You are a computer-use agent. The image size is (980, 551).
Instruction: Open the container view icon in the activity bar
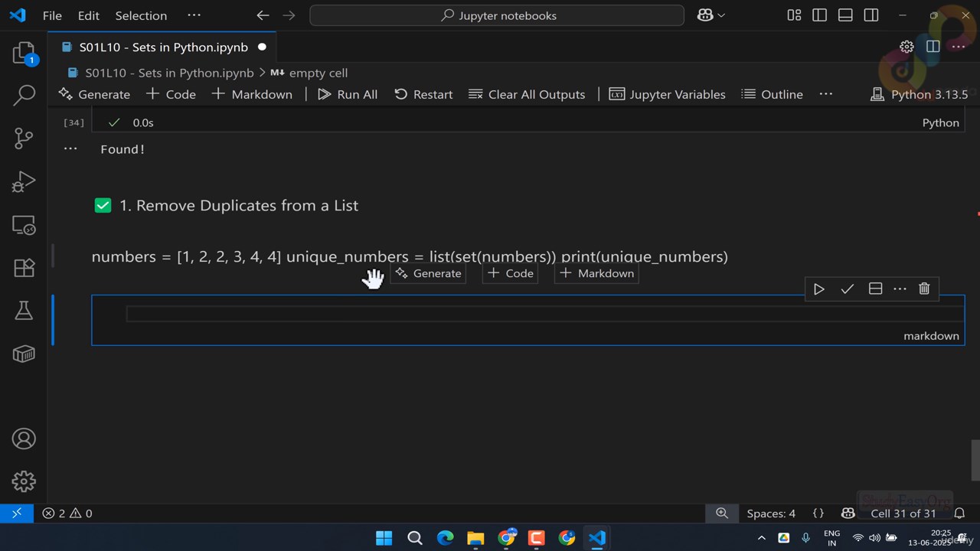tap(24, 353)
